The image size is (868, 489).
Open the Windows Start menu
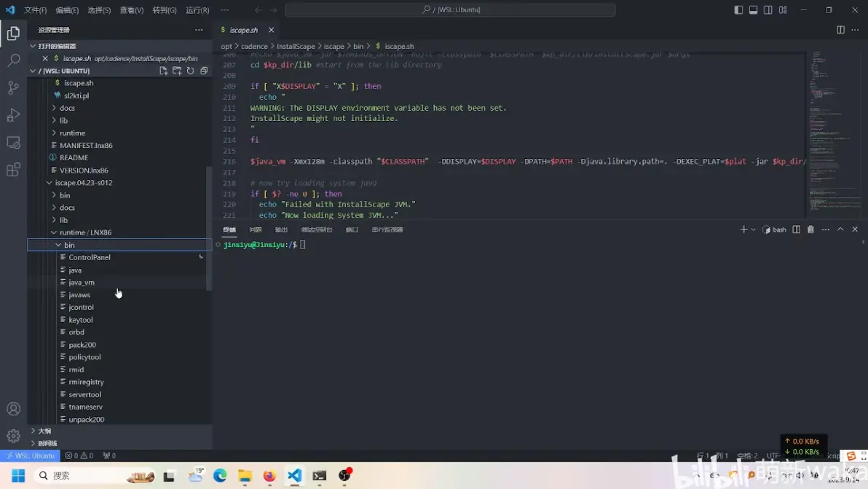[x=18, y=476]
